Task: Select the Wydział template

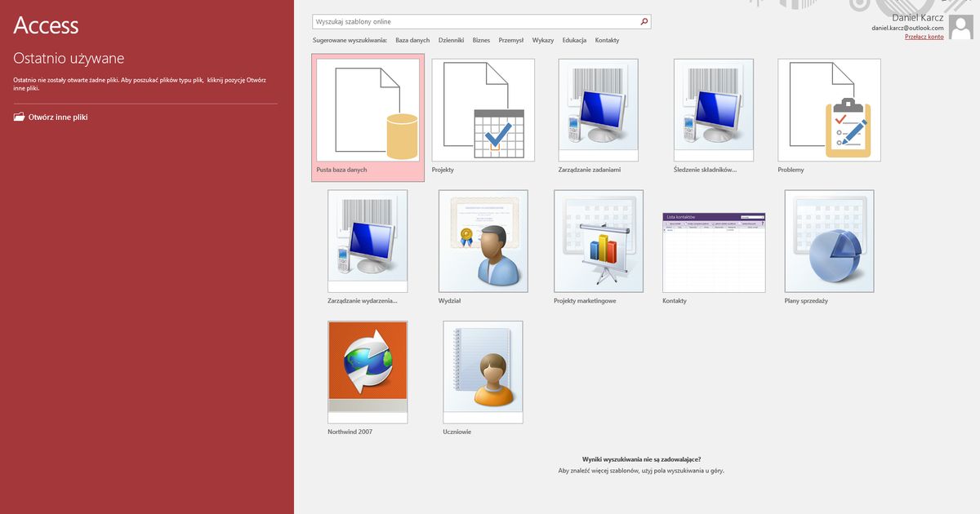Action: pos(483,241)
